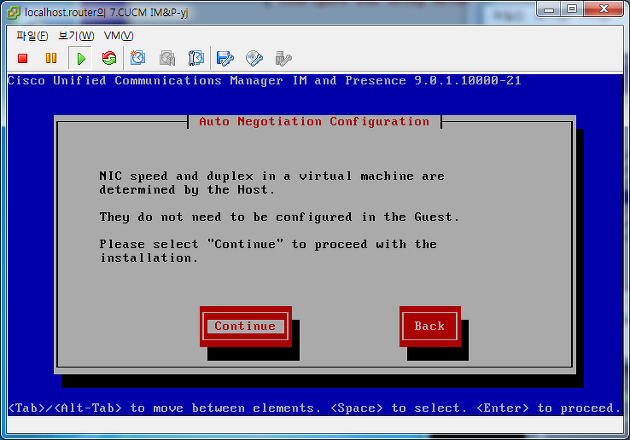
Task: Minimize the VM console window
Action: [548, 9]
